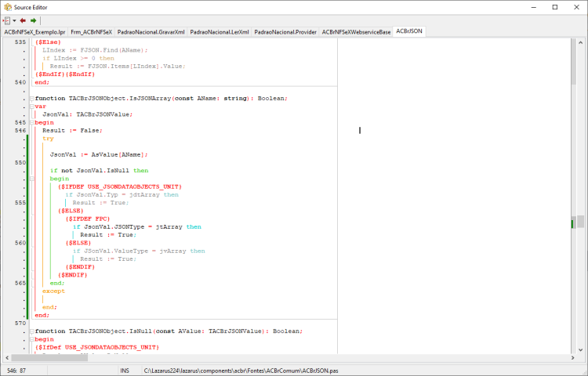Switch to ACBrNFSeX_Exemplo.lpr tab
588x376 pixels.
pos(34,32)
